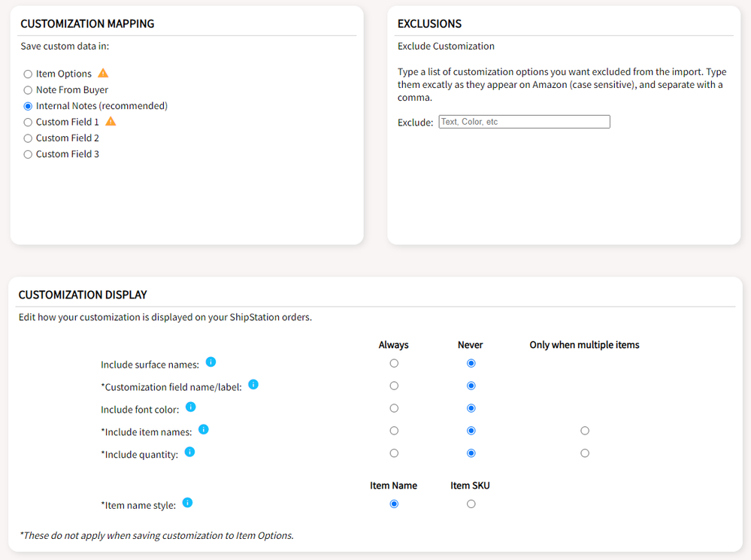Open info icon for Customization field name/label

click(x=253, y=384)
